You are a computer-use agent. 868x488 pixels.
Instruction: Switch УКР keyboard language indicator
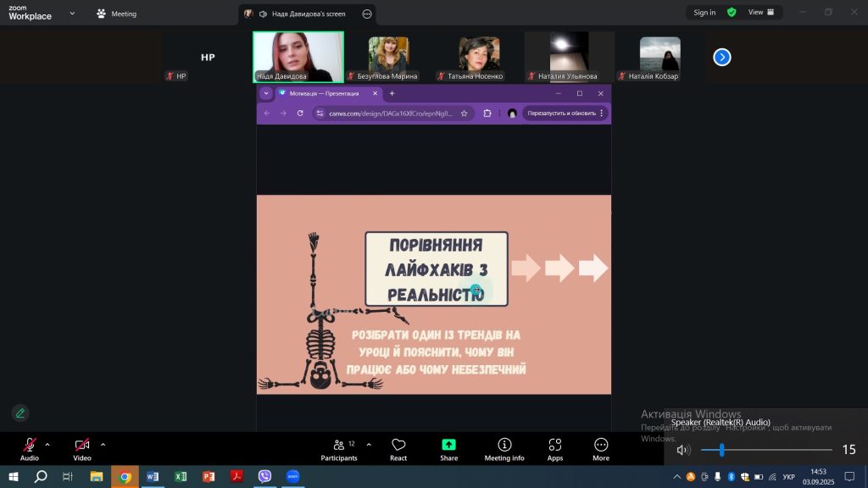(788, 476)
